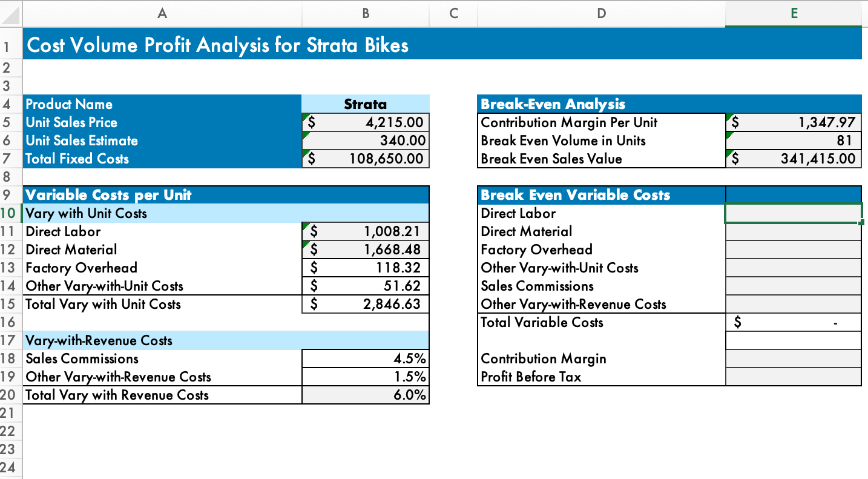This screenshot has height=479, width=868.
Task: Select Unit Sales Price value 4,215.00
Action: (x=365, y=122)
